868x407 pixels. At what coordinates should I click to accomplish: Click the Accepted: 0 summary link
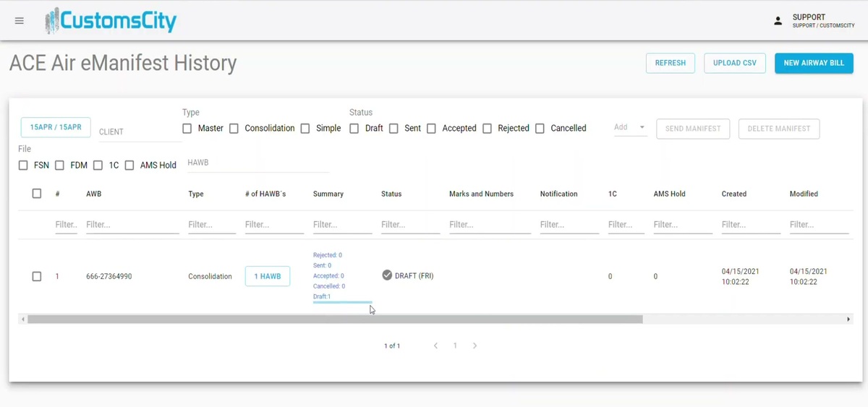pyautogui.click(x=328, y=275)
